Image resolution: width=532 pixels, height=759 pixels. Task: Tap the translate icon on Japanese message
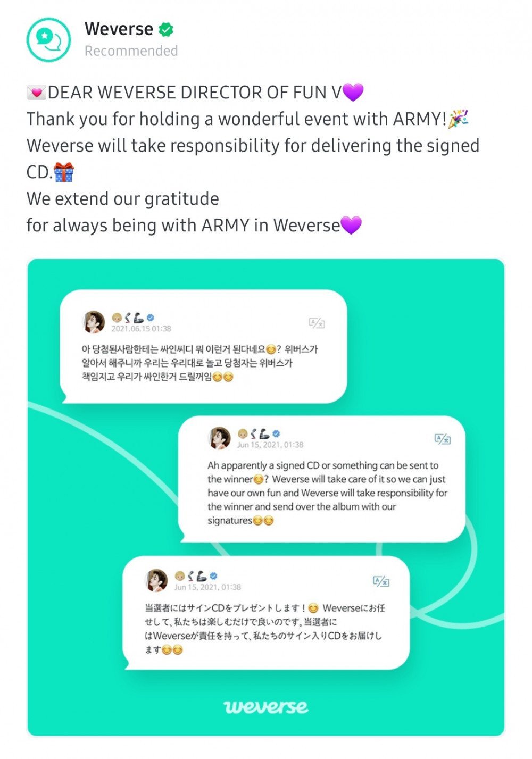click(x=381, y=581)
